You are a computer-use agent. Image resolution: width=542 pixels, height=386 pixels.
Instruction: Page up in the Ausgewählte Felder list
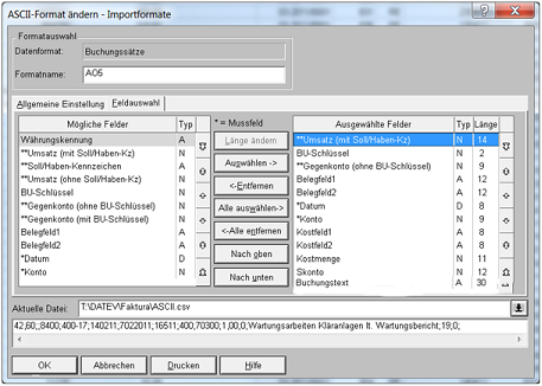[506, 171]
